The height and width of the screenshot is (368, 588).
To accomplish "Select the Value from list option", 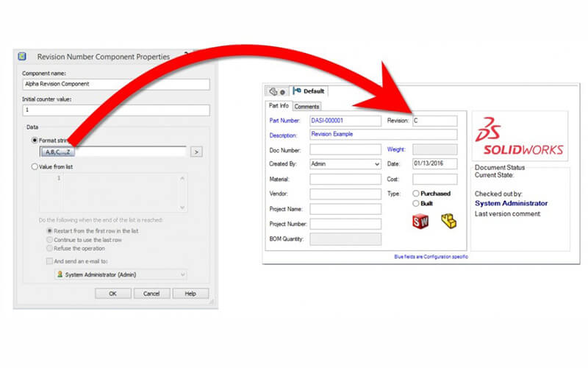I will pyautogui.click(x=35, y=167).
